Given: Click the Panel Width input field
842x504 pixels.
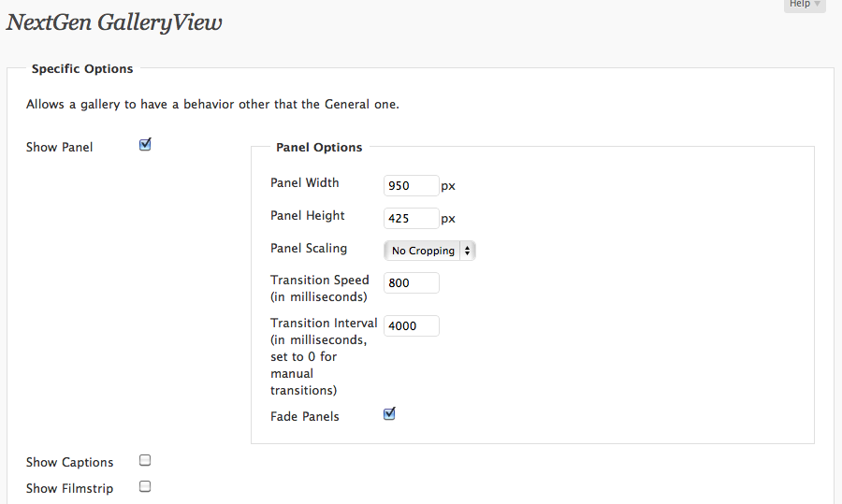Looking at the screenshot, I should pos(412,186).
